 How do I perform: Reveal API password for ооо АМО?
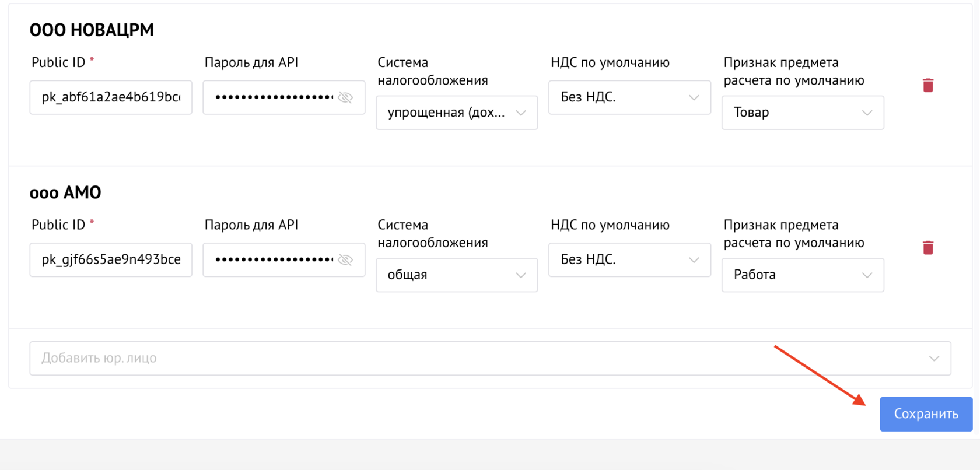345,260
